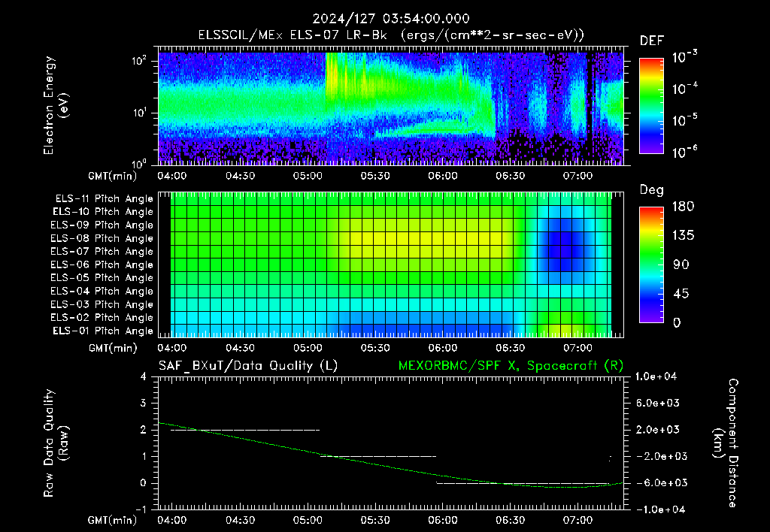Click the 'ELS-01 Pitch Angle' row label
The image size is (770, 532).
103,331
